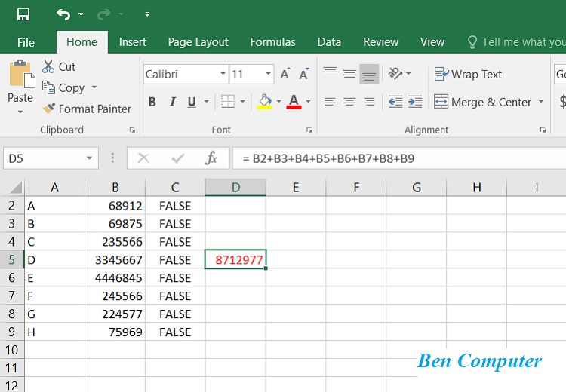The width and height of the screenshot is (566, 392).
Task: Open the Copy options dropdown arrow
Action: pos(94,87)
